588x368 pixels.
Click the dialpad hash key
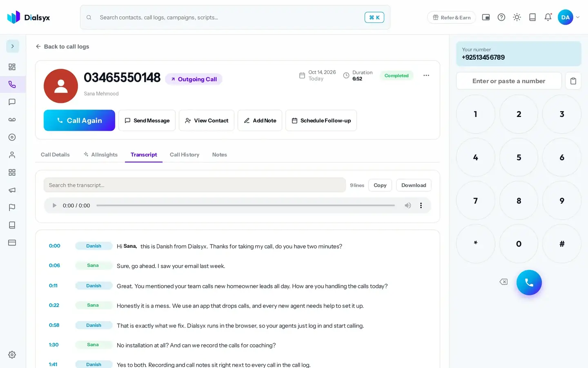point(562,244)
